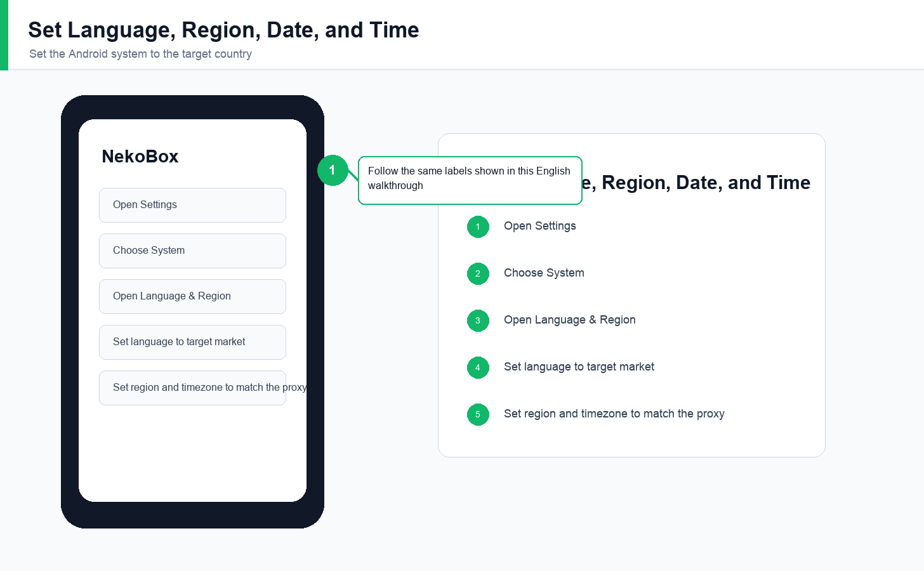Click 'Open Language & Region' in steps list
This screenshot has width=924, height=571.
click(570, 320)
